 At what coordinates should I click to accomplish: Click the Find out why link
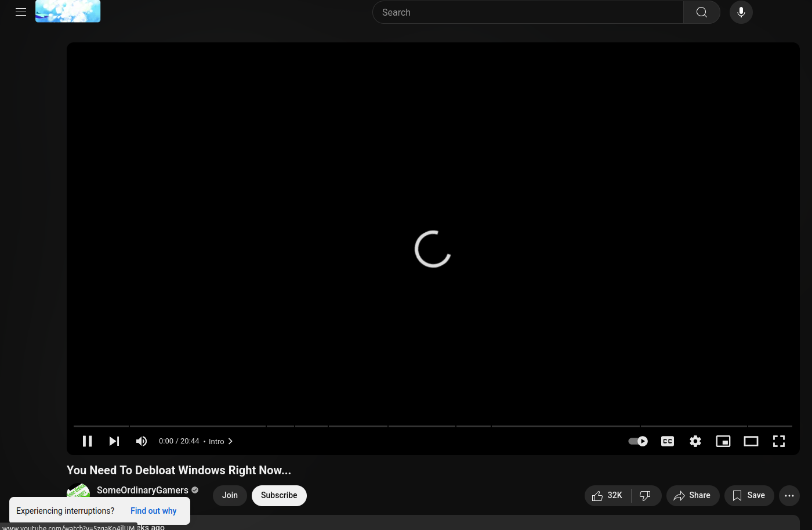pos(153,511)
